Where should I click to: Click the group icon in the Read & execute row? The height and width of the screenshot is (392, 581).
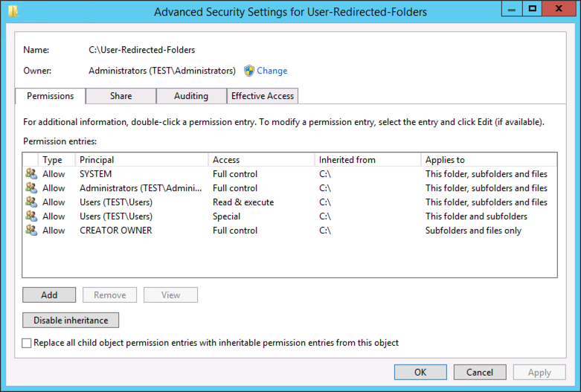click(x=31, y=202)
